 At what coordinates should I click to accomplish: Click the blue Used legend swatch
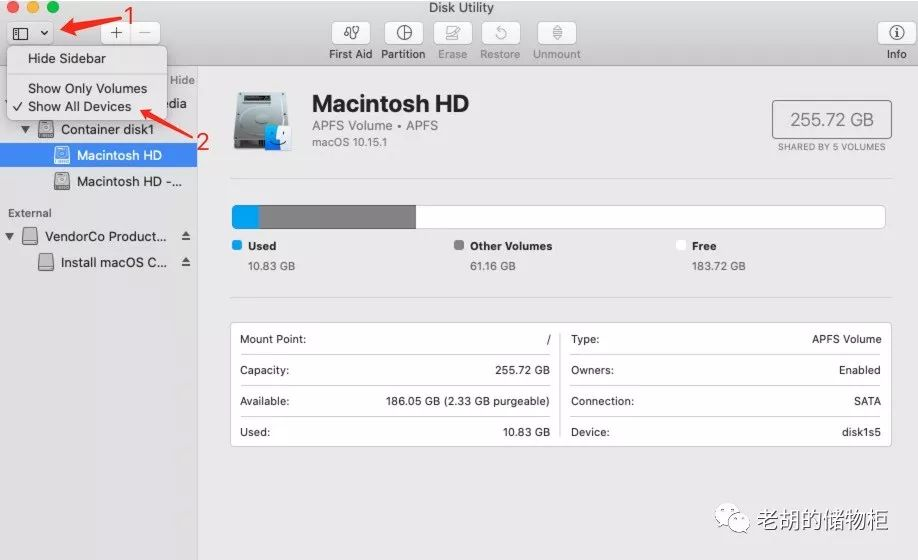[x=237, y=245]
